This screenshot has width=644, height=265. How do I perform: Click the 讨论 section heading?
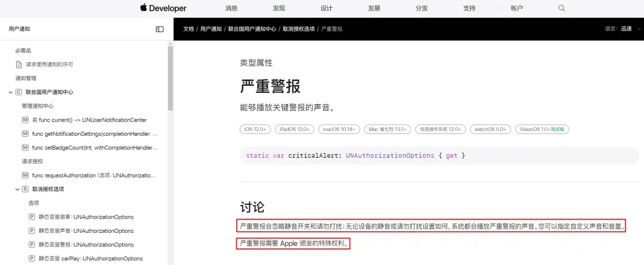[252, 207]
